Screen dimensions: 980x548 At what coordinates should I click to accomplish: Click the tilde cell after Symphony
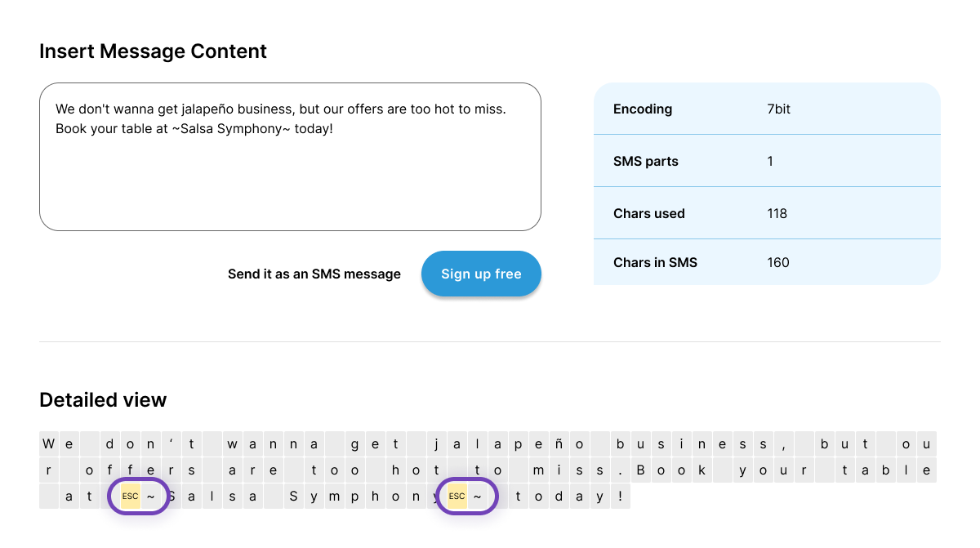click(x=478, y=496)
